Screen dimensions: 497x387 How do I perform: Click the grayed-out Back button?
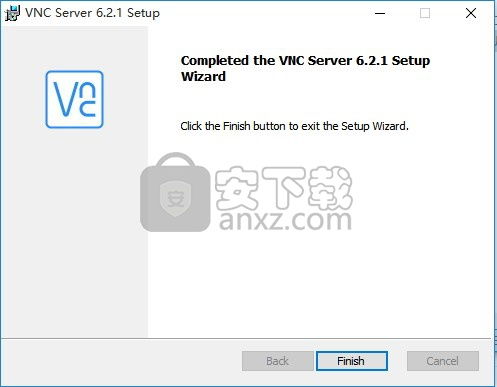[277, 361]
